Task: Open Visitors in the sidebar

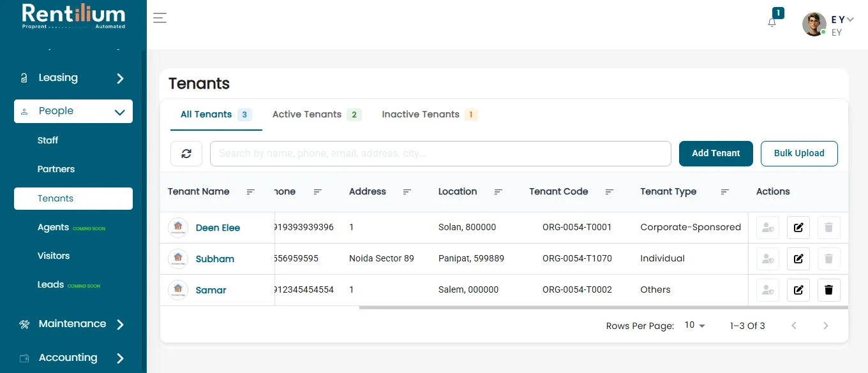Action: 54,256
